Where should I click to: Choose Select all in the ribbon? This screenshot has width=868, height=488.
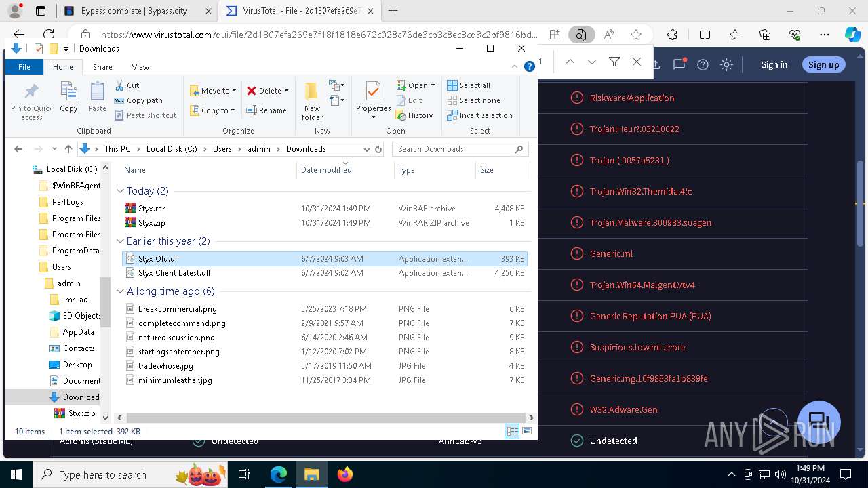coord(469,85)
